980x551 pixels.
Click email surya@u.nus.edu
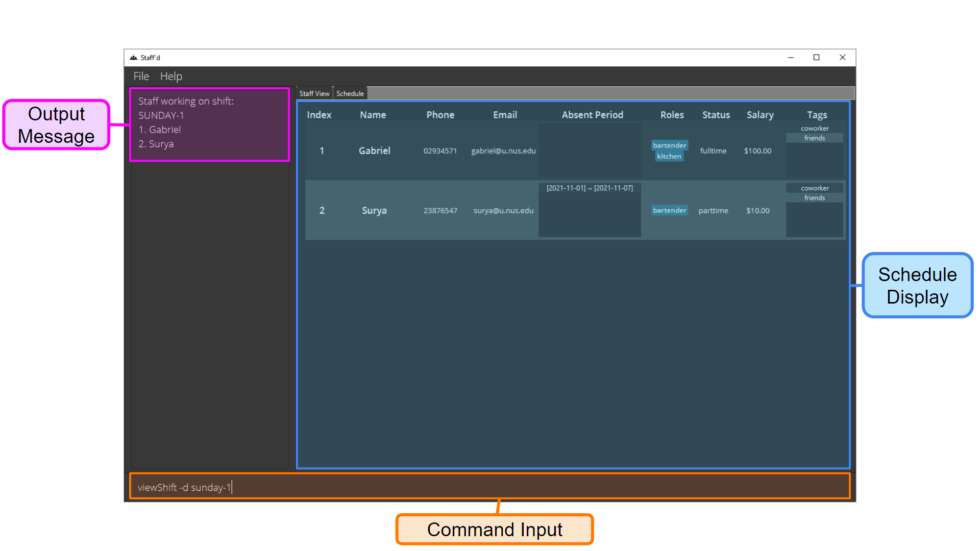coord(503,211)
